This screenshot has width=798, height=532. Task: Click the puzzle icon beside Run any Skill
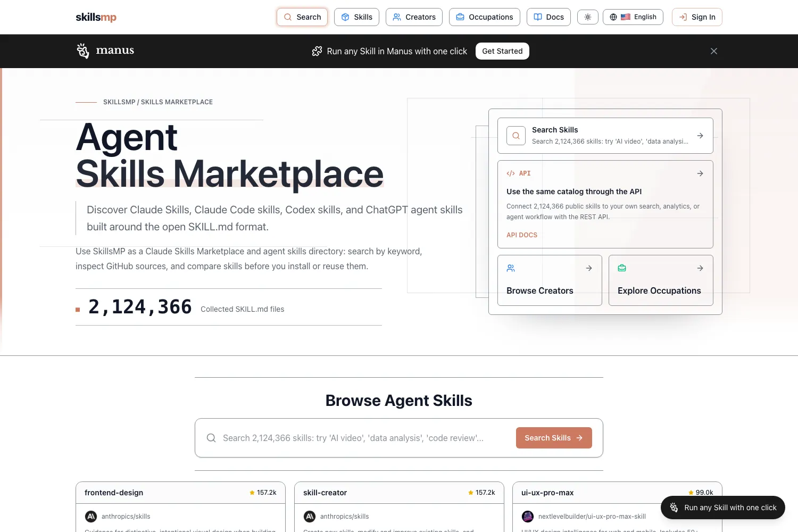coord(317,51)
